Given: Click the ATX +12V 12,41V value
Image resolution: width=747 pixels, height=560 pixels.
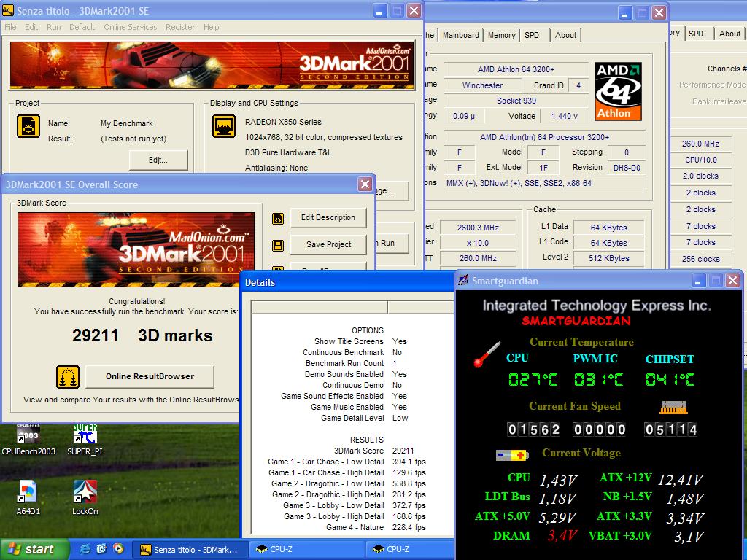Looking at the screenshot, I should [x=681, y=480].
